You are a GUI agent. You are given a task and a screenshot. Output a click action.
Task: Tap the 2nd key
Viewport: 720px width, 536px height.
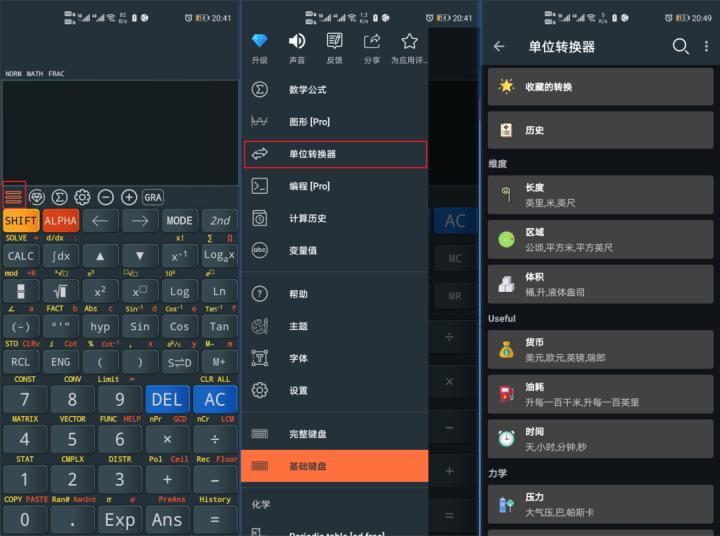(219, 221)
